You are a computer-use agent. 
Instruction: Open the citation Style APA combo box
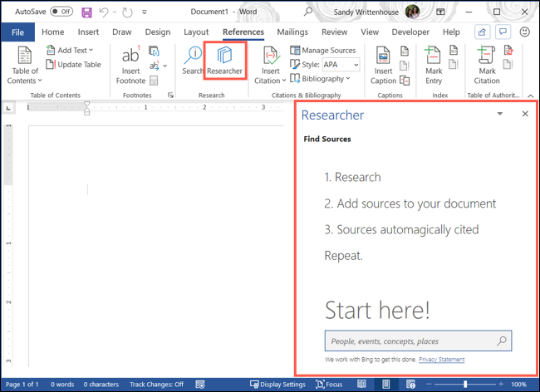point(341,65)
